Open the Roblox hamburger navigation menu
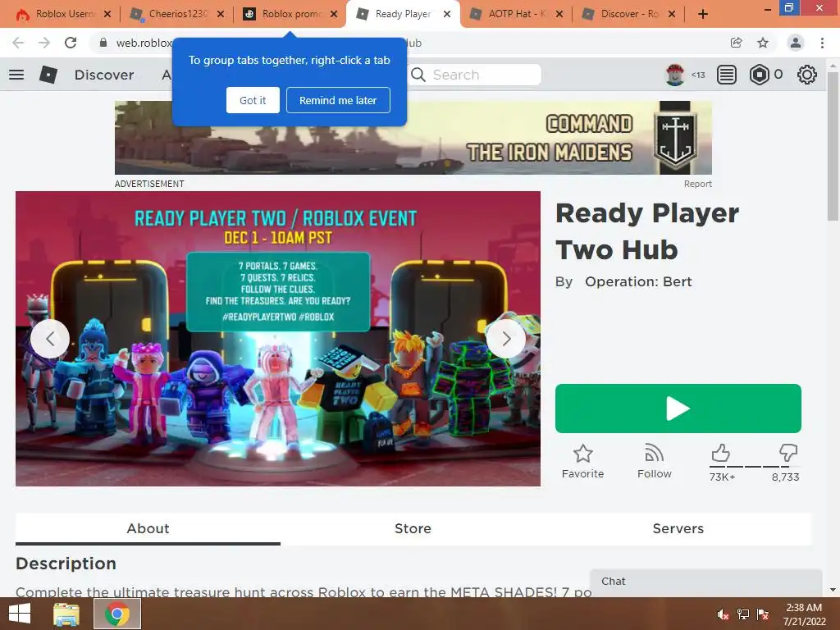 point(16,75)
